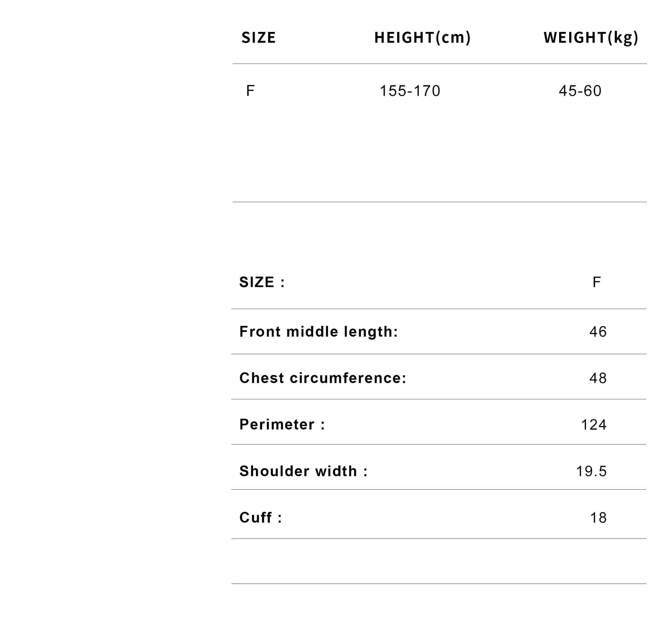
Task: Click the 45-60 weight range value
Action: (x=580, y=91)
